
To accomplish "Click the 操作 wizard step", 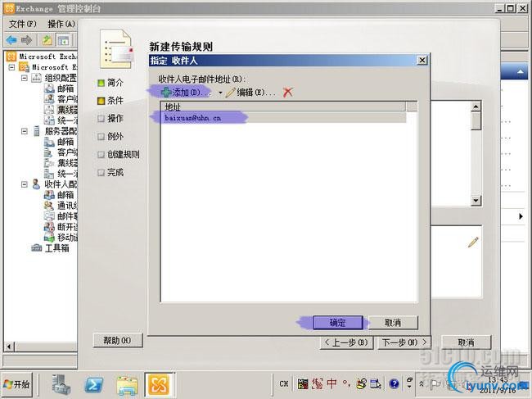I will (110, 119).
